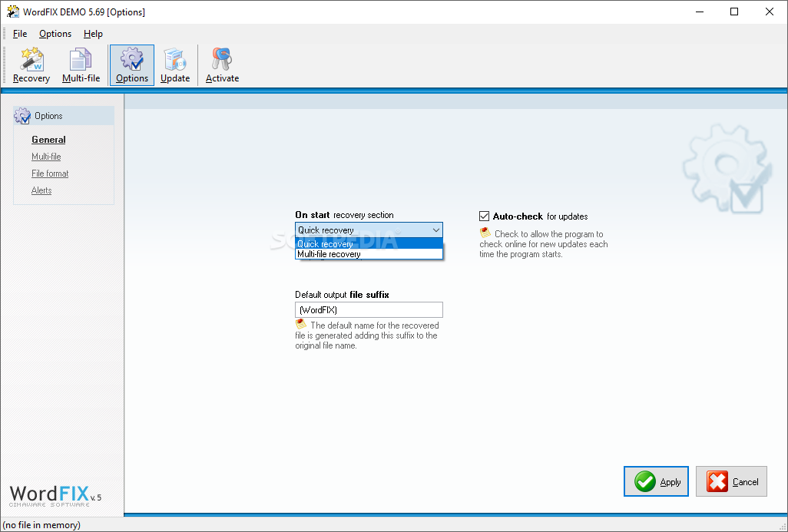
Task: Click the '(no file in memory)' status text
Action: point(41,525)
